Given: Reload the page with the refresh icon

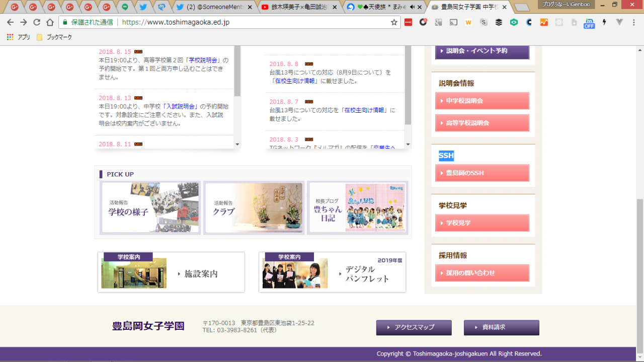Looking at the screenshot, I should tap(37, 22).
